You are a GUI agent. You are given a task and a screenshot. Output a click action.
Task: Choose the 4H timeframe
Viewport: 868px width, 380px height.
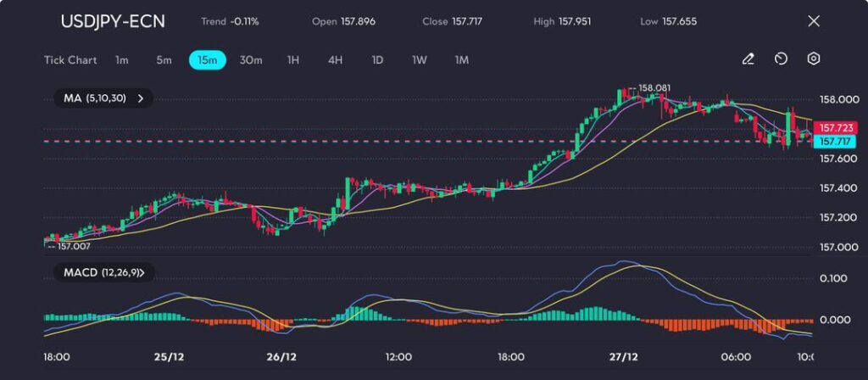point(335,60)
